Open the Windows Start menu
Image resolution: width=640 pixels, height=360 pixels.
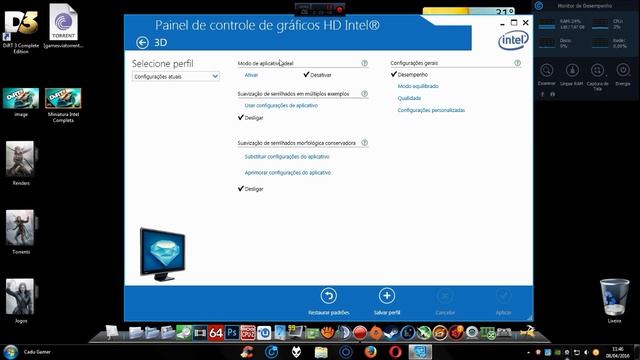pos(10,352)
